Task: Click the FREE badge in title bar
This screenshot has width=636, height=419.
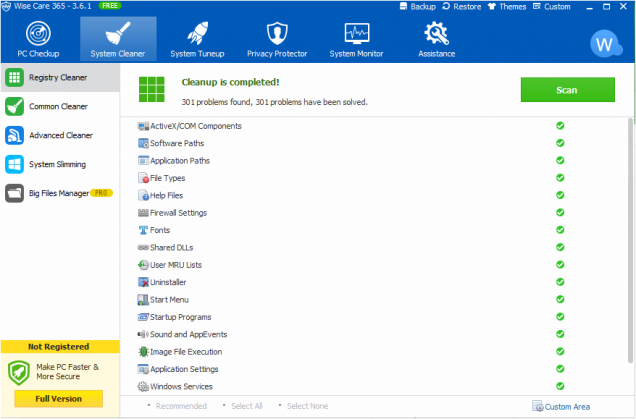Action: (x=110, y=6)
